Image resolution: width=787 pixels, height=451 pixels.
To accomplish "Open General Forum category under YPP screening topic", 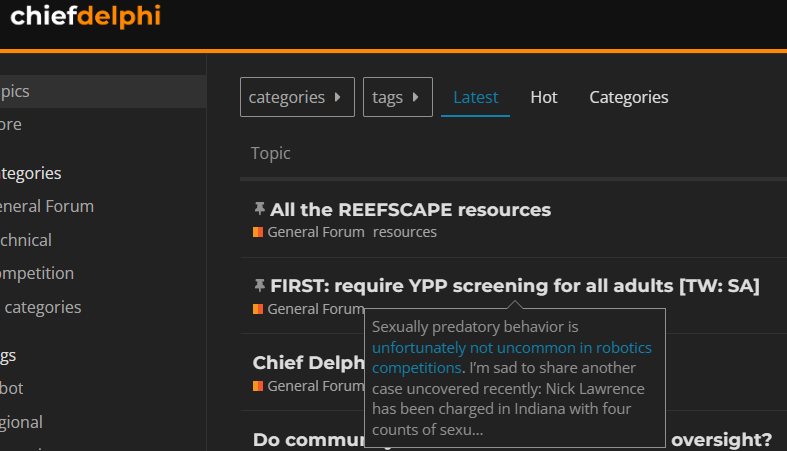I will pyautogui.click(x=316, y=309).
